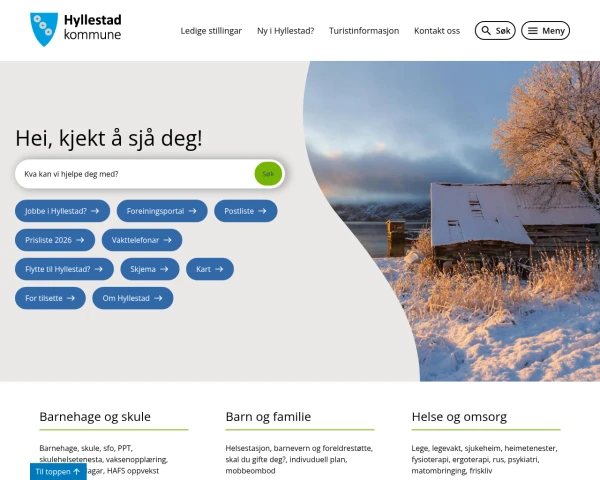600x480 pixels.
Task: Open Om Hyllestad shortcut
Action: pos(133,298)
